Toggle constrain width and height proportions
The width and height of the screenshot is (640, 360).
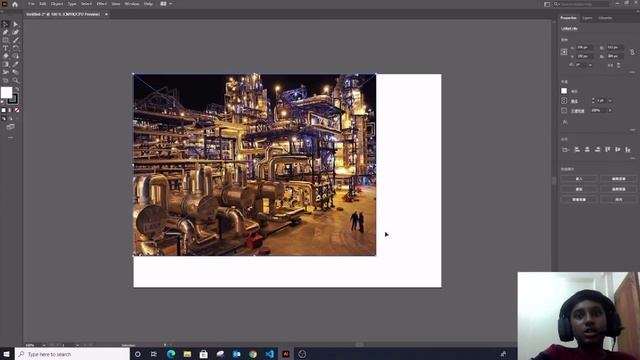(x=632, y=52)
